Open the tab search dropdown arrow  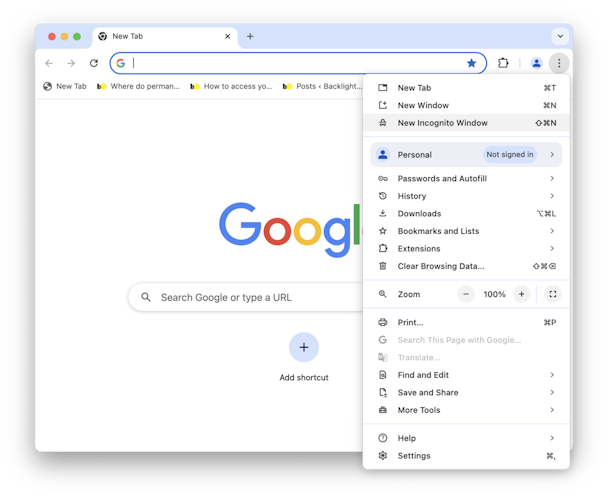tap(560, 36)
